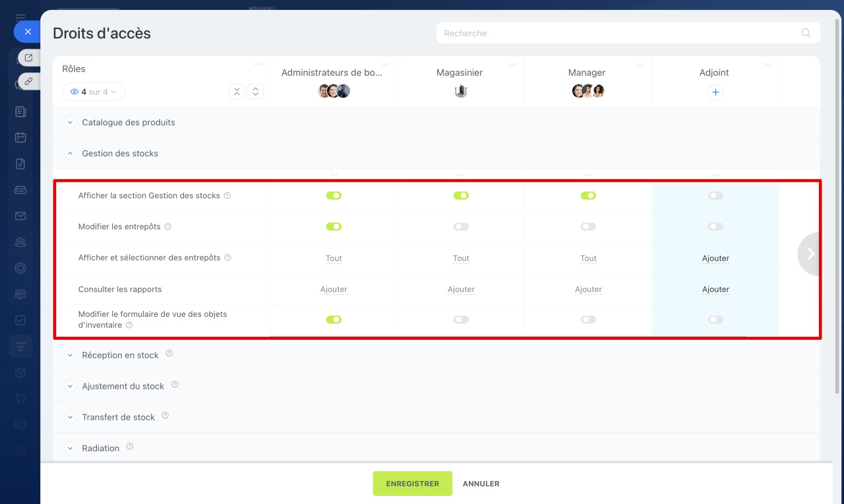Click ENREGISTRER to save permissions
Image resolution: width=844 pixels, height=504 pixels.
412,484
